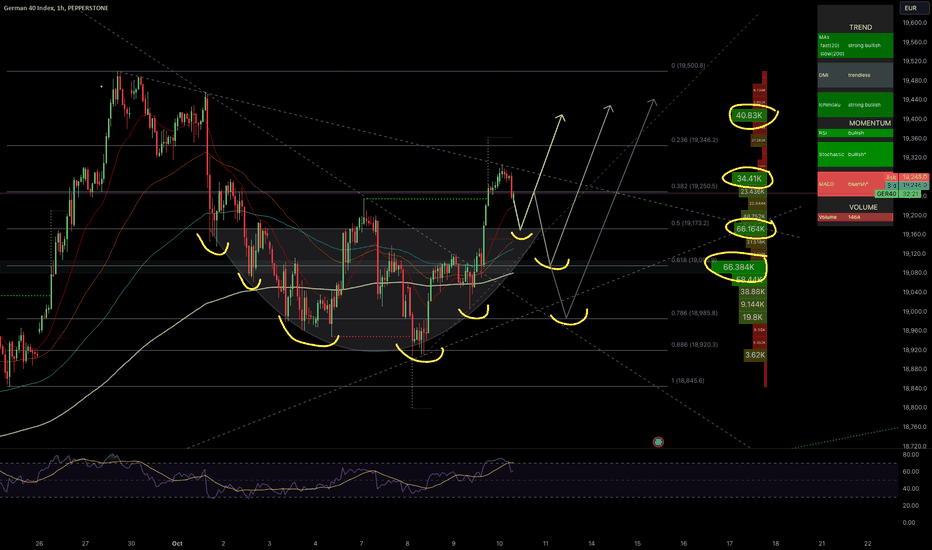Click the 3.62K volume profile bar
This screenshot has width=932, height=550.
pyautogui.click(x=755, y=355)
